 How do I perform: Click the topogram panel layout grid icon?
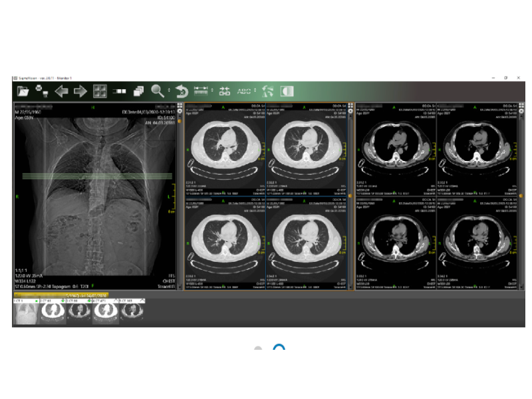(180, 106)
